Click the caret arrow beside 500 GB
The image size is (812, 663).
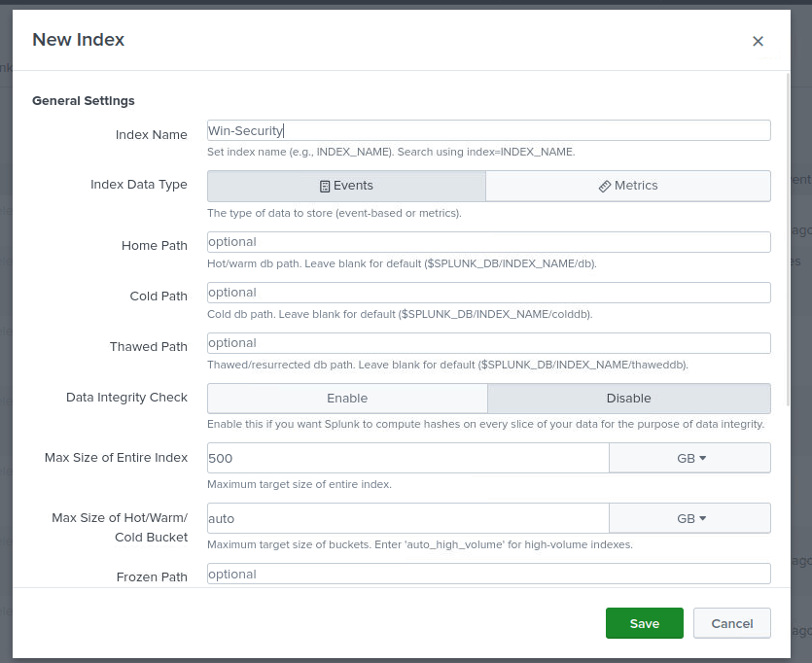[x=702, y=458]
